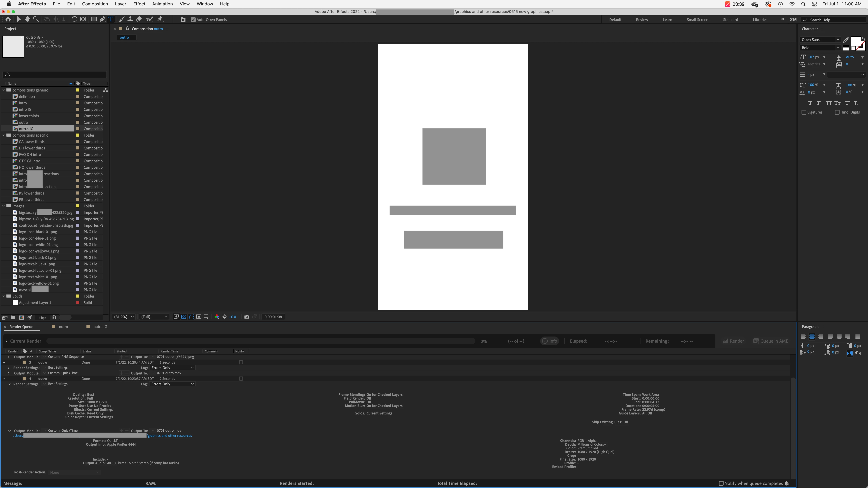Select the Hand tool
This screenshot has width=868, height=488.
pos(27,19)
